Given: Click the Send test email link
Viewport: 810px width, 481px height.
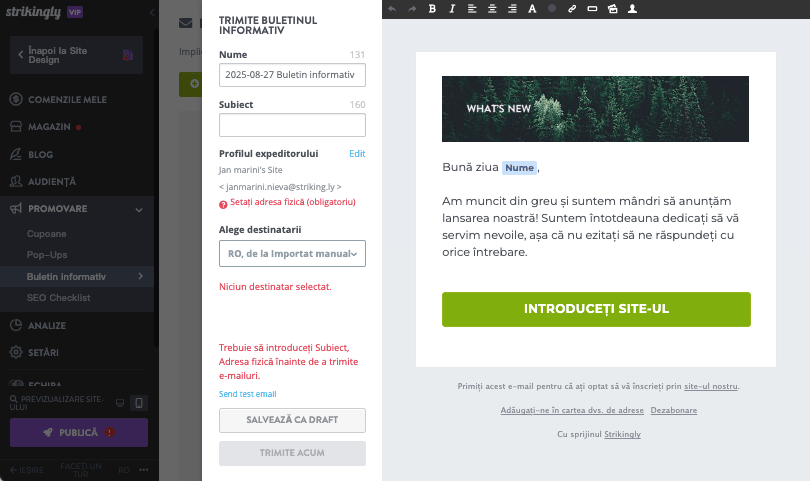Looking at the screenshot, I should (247, 394).
